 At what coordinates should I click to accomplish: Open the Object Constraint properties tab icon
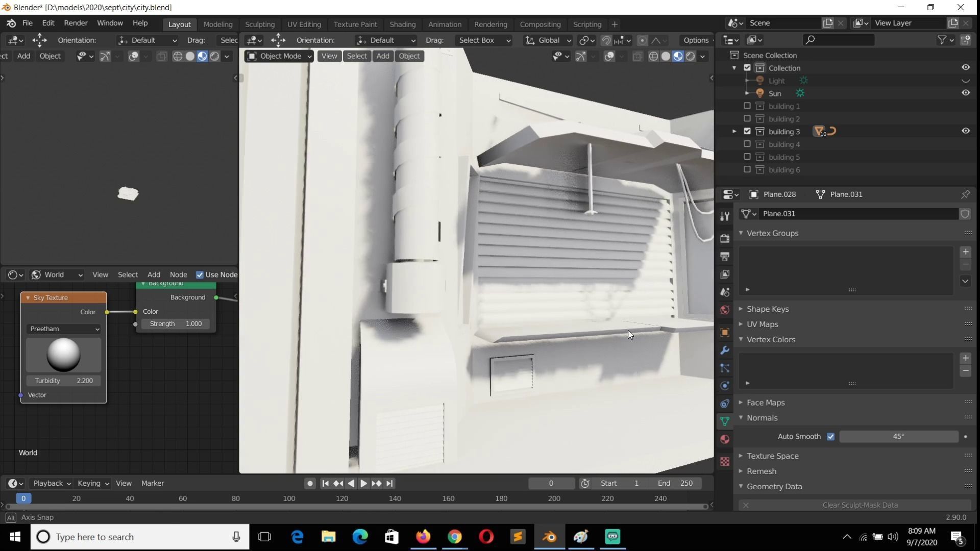[725, 404]
